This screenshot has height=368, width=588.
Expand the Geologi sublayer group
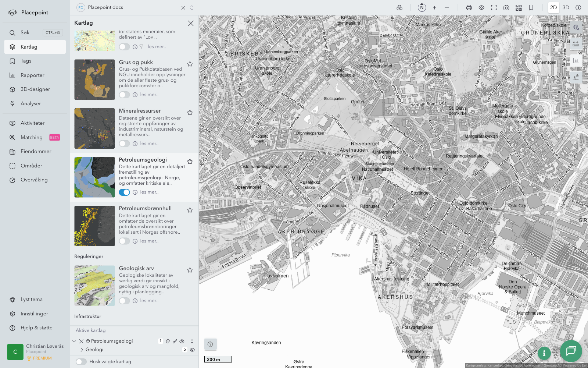pyautogui.click(x=82, y=350)
